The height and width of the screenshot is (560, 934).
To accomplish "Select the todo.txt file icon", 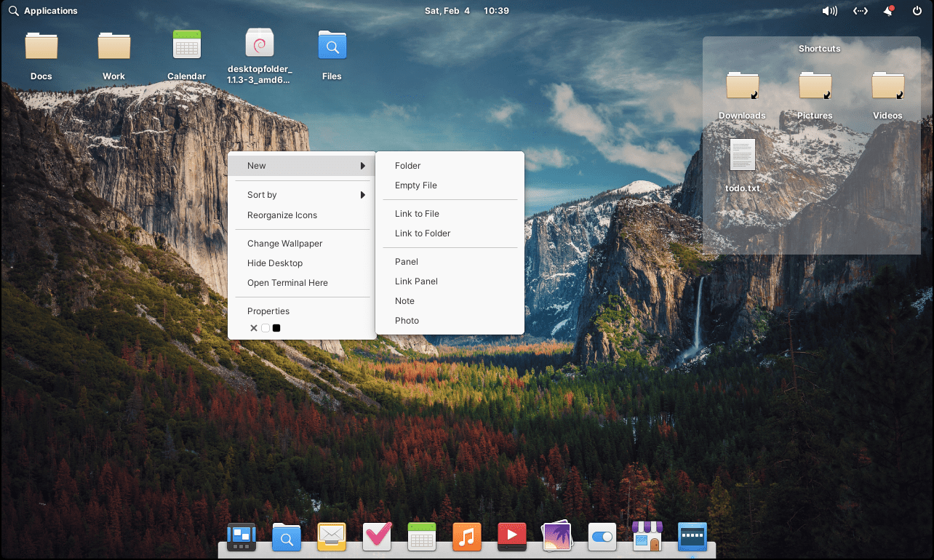I will 743,155.
